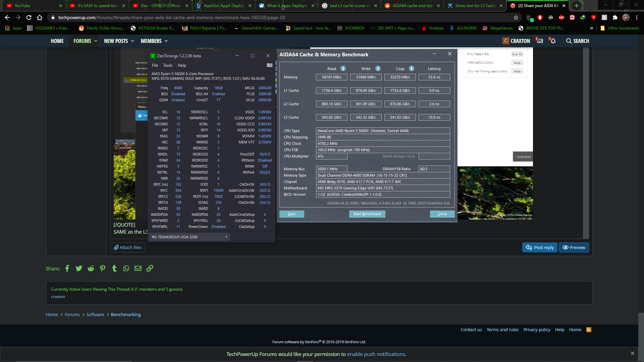Switch to the bad L3 cache scores tab
The width and height of the screenshot is (644, 362).
pyautogui.click(x=350, y=6)
